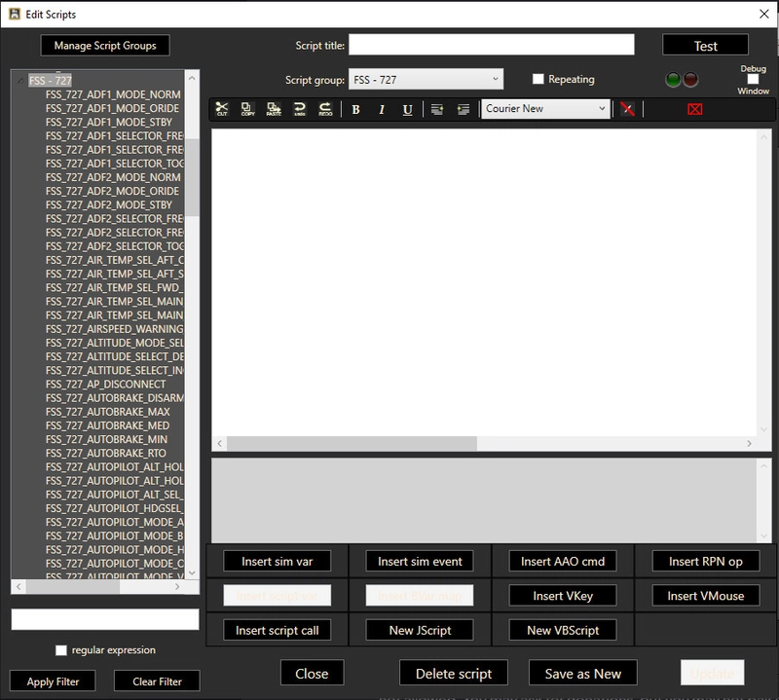Screen dimensions: 779x700
Task: Click the Undo icon in the toolbar
Action: [x=298, y=109]
